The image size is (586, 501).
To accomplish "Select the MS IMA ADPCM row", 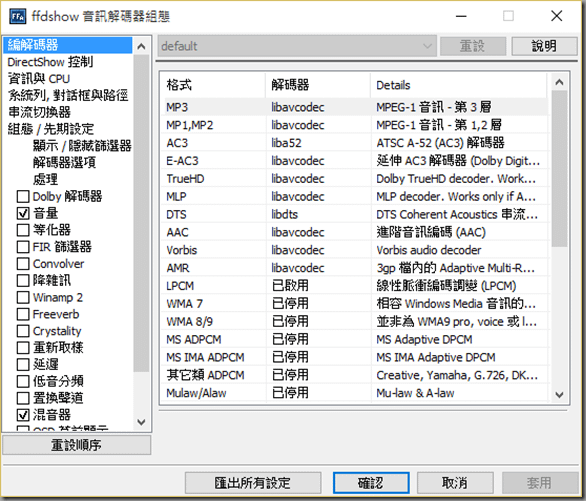I will [355, 357].
